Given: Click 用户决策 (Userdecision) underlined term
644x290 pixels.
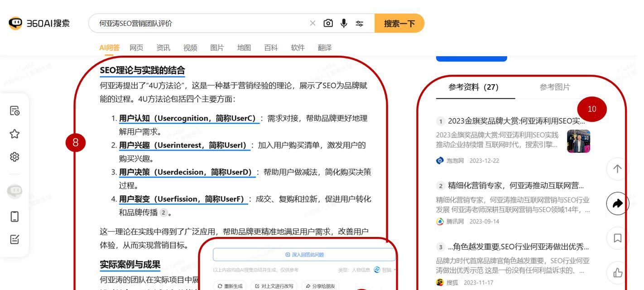Looking at the screenshot, I should click(x=187, y=172).
